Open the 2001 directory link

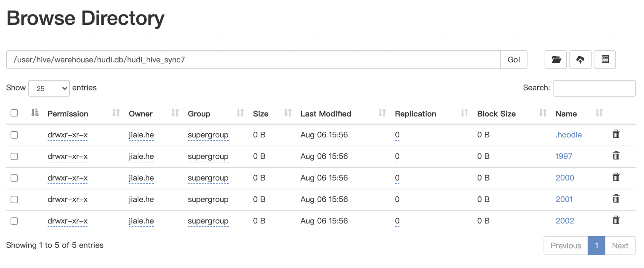pyautogui.click(x=564, y=199)
